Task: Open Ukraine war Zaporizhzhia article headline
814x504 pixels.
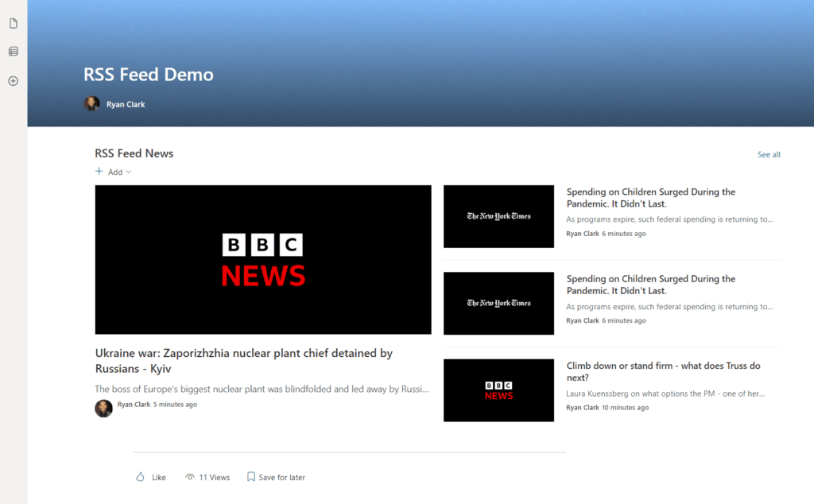Action: tap(243, 361)
